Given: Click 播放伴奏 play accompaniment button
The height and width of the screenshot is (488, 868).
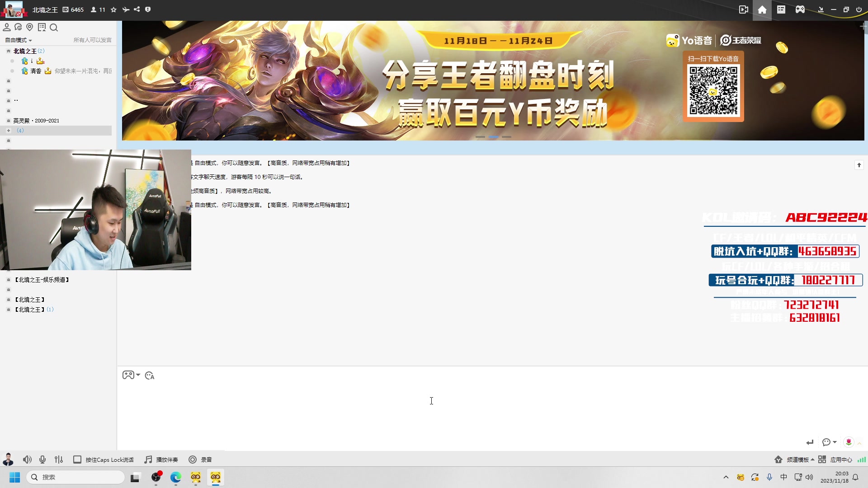Looking at the screenshot, I should (x=161, y=460).
